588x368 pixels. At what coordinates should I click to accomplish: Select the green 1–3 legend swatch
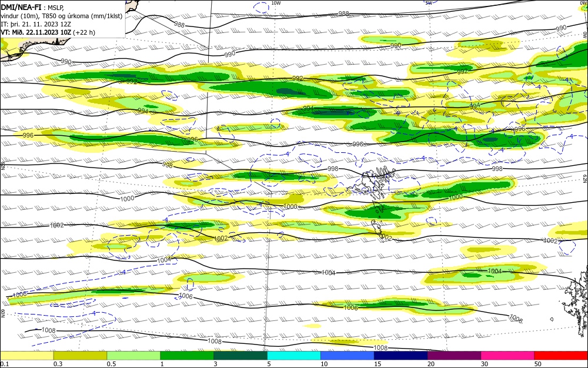(187, 355)
